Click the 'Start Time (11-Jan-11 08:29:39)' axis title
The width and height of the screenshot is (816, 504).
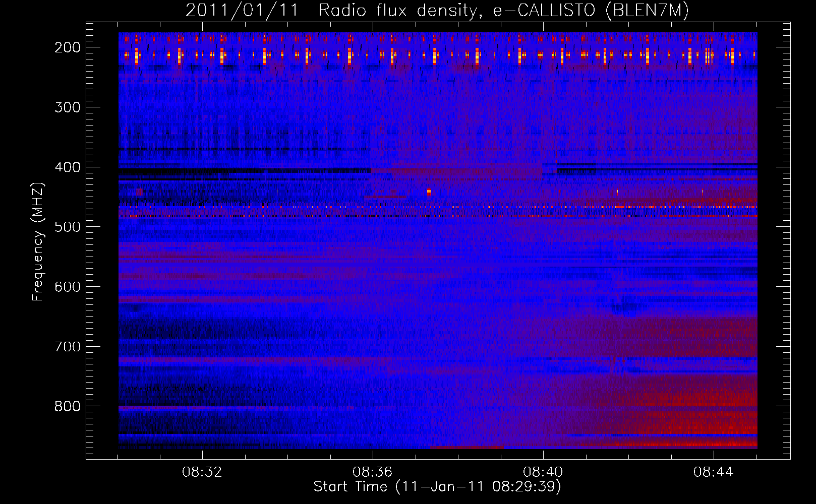click(x=437, y=487)
